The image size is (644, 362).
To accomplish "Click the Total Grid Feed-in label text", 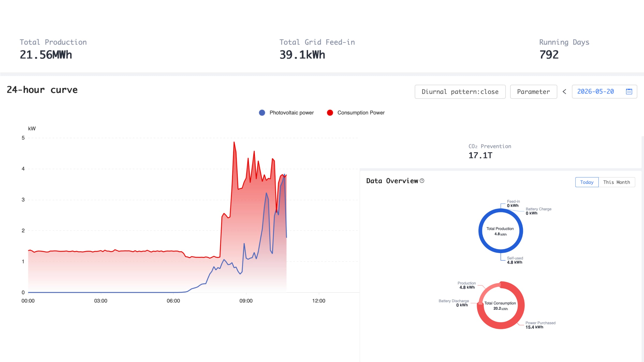I will pyautogui.click(x=317, y=42).
